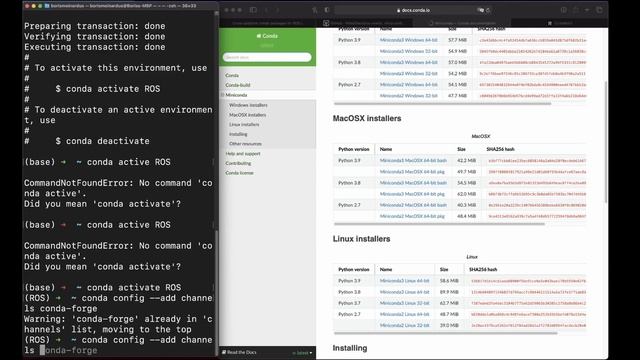The width and height of the screenshot is (640, 360).
Task: Collapse the Miniconda sidebar section
Action: click(222, 95)
